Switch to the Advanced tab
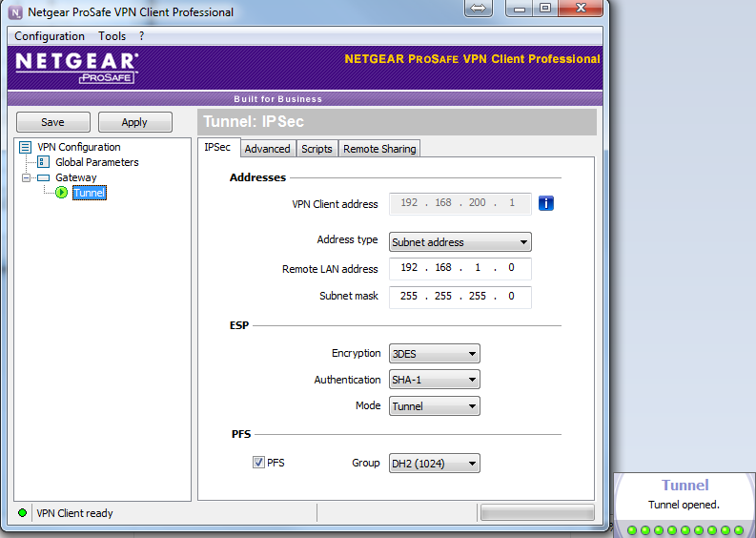The height and width of the screenshot is (538, 756). 267,149
